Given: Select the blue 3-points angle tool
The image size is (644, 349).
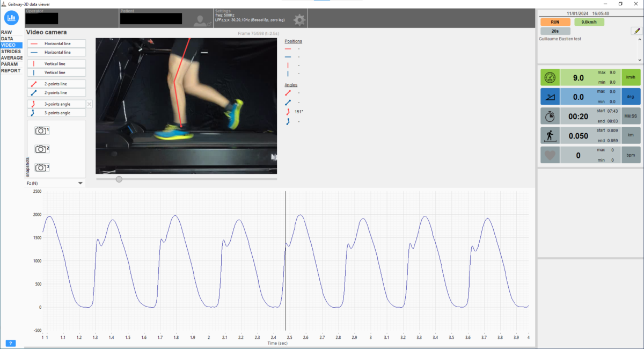Looking at the screenshot, I should click(56, 113).
